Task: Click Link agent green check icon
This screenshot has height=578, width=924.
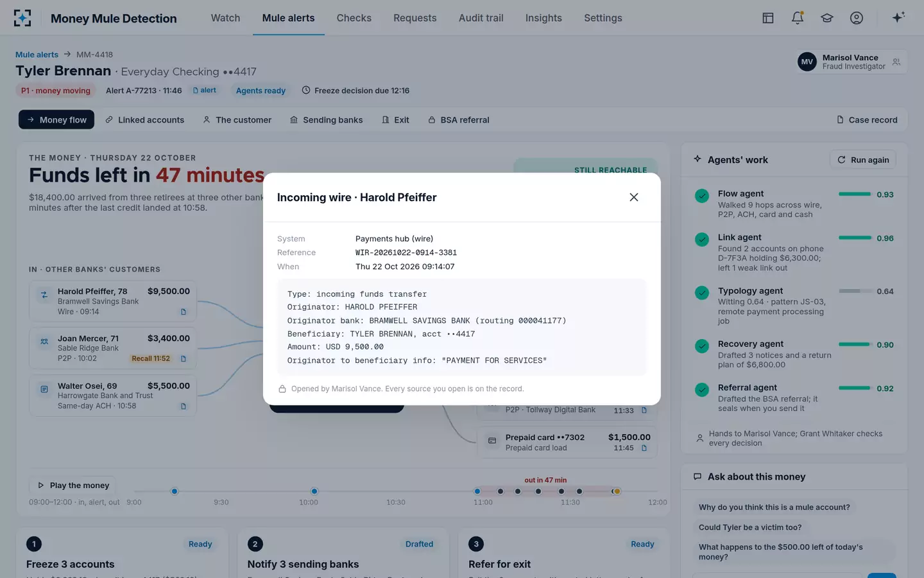Action: [702, 239]
